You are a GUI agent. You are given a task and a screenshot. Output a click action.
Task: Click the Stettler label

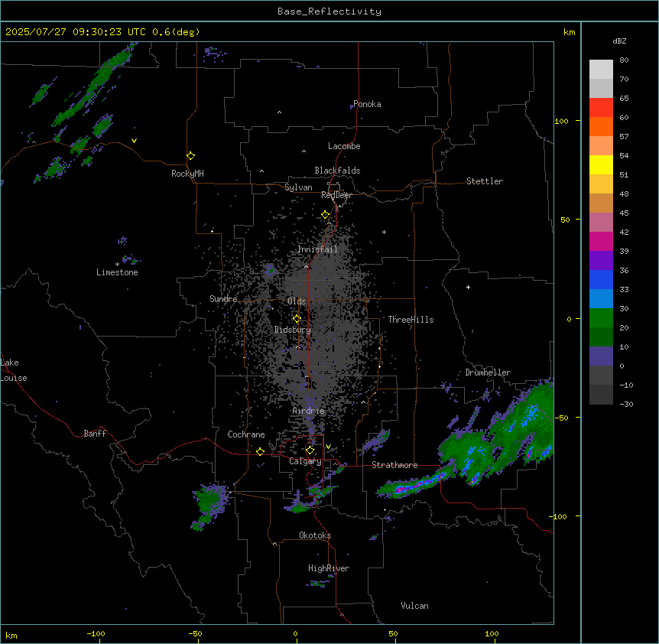[x=485, y=181]
